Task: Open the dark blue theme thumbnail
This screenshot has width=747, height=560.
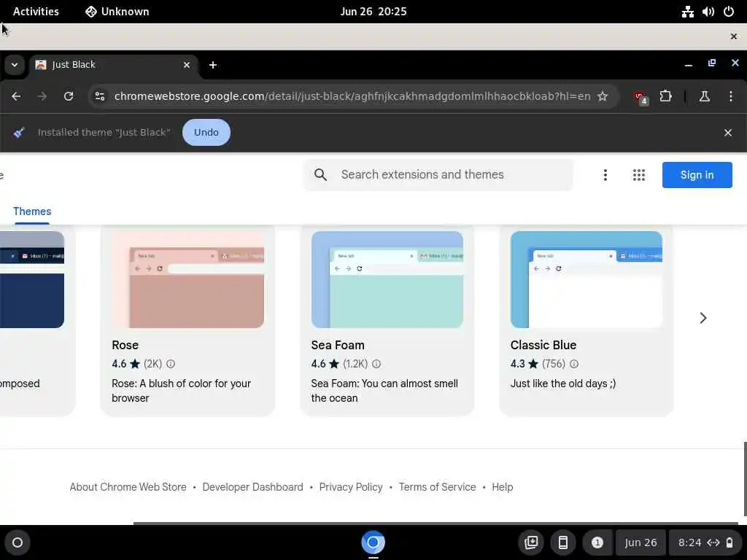Action: coord(32,279)
